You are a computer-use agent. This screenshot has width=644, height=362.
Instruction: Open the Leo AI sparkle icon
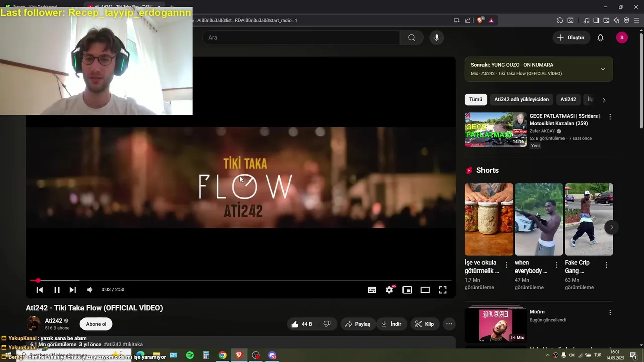pos(616,20)
